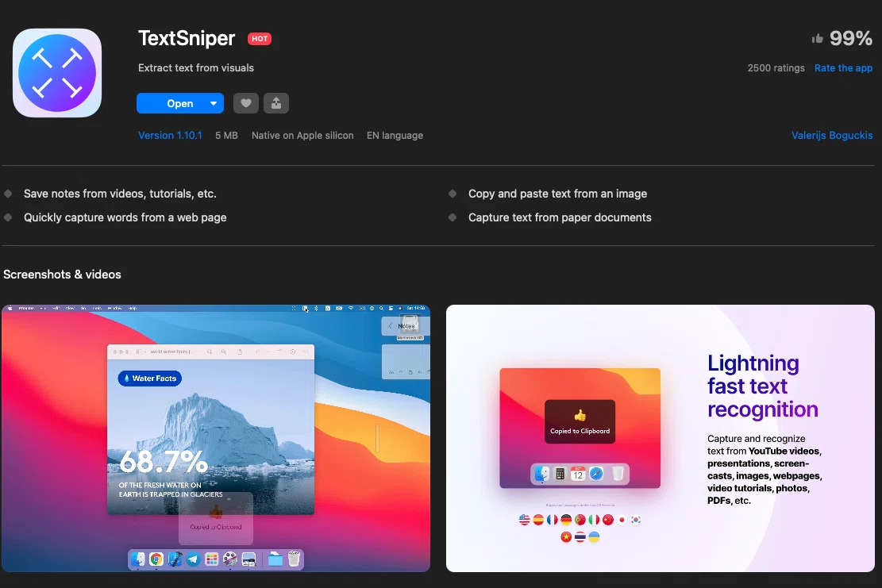Screen dimensions: 882x588
Task: Click the thumbs-up rating icon
Action: tap(818, 38)
